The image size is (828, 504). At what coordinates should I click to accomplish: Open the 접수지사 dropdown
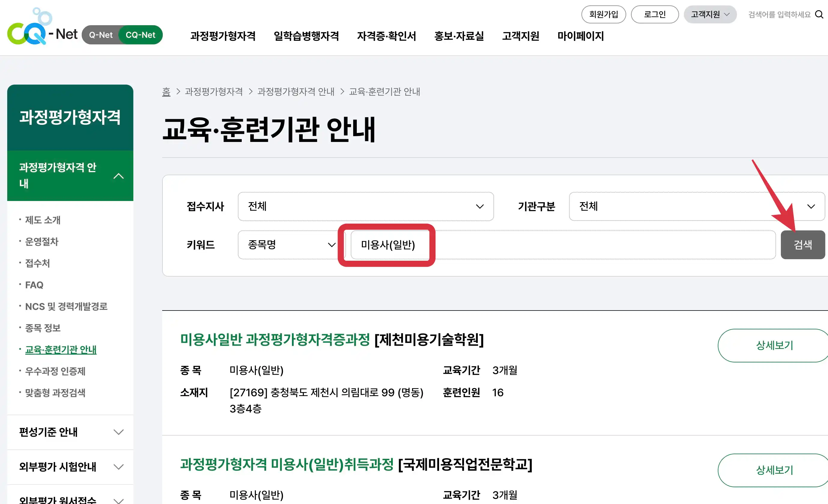[365, 206]
